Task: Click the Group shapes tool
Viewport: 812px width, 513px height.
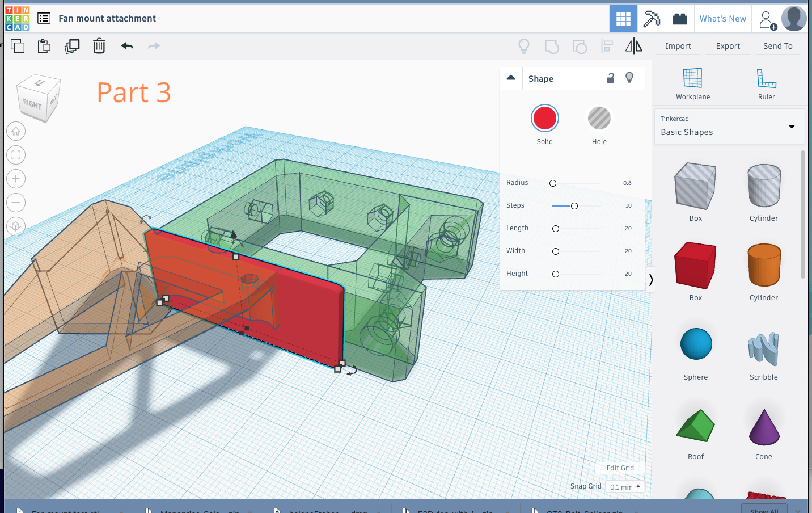Action: coord(552,46)
